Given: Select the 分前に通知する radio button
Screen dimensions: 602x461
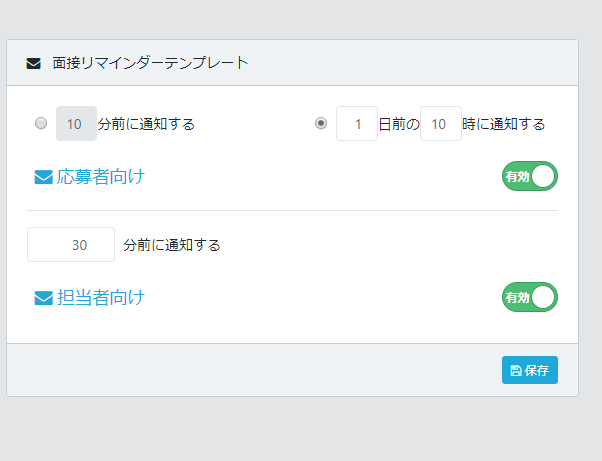Looking at the screenshot, I should click(41, 123).
